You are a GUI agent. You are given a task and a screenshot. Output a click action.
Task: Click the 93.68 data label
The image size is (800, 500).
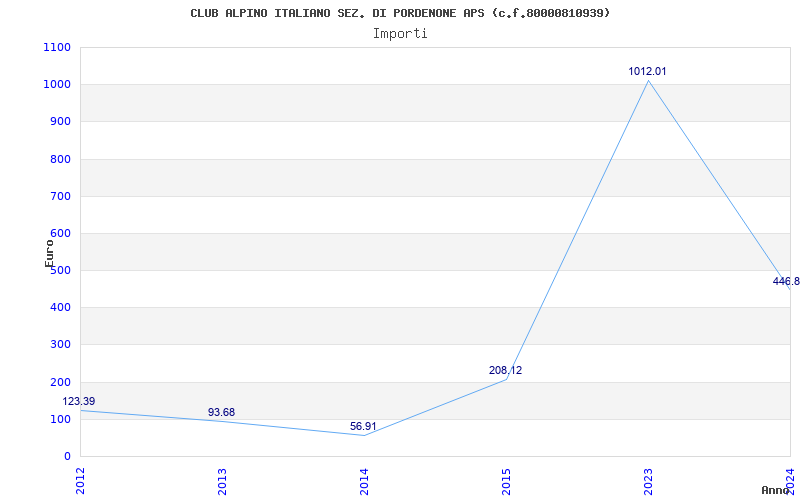[x=221, y=412]
